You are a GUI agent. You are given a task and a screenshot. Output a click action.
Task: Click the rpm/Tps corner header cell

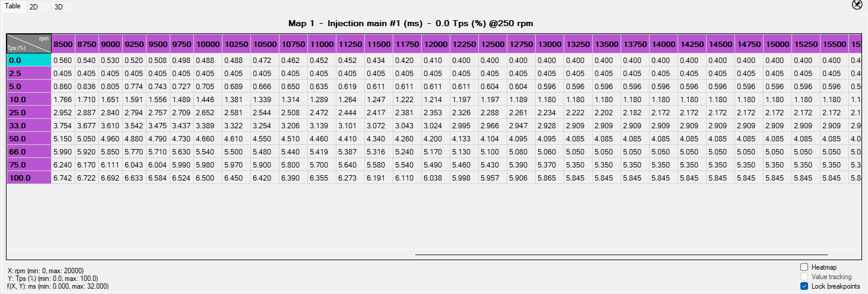pyautogui.click(x=28, y=43)
